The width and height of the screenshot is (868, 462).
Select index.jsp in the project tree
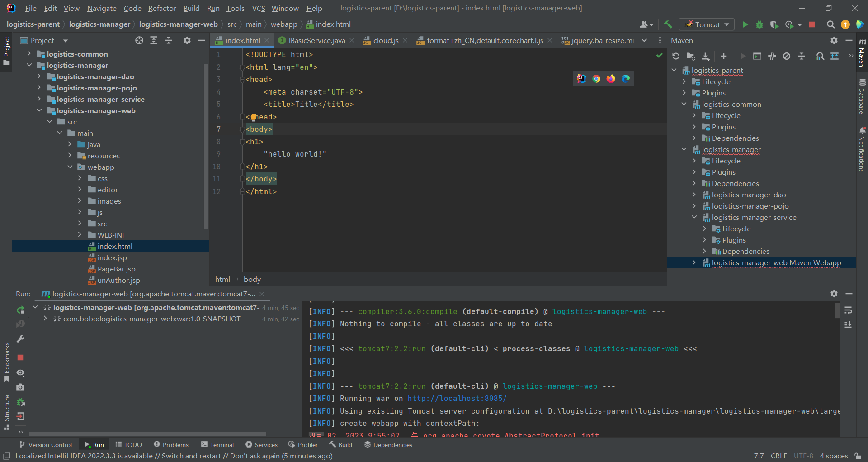(x=112, y=258)
